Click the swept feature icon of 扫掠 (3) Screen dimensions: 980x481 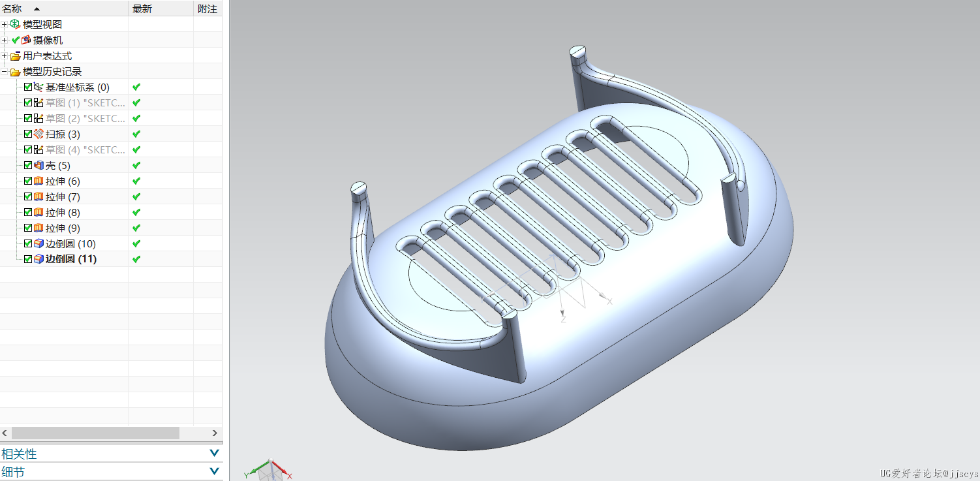pyautogui.click(x=38, y=134)
